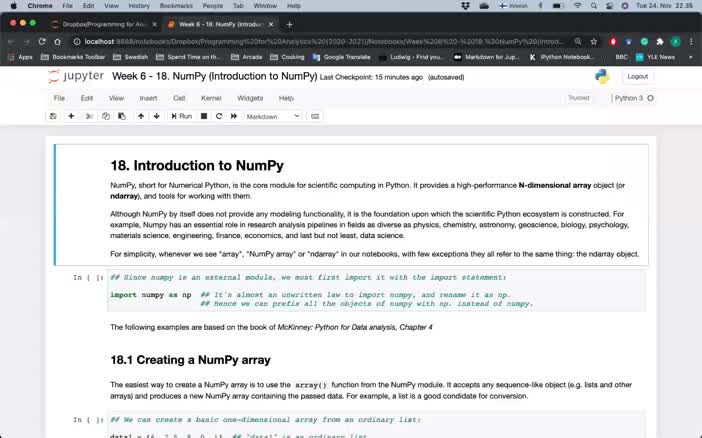Open the Swedish bookmarks folder

(x=131, y=57)
